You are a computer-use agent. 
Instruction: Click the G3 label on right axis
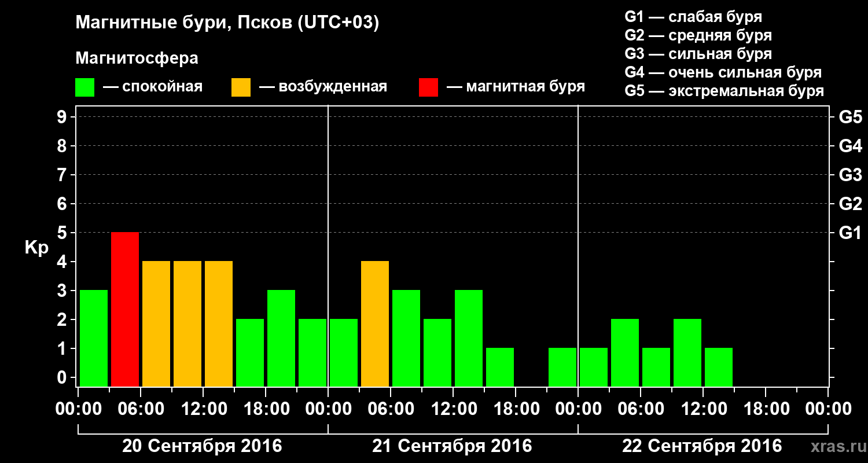coord(850,175)
